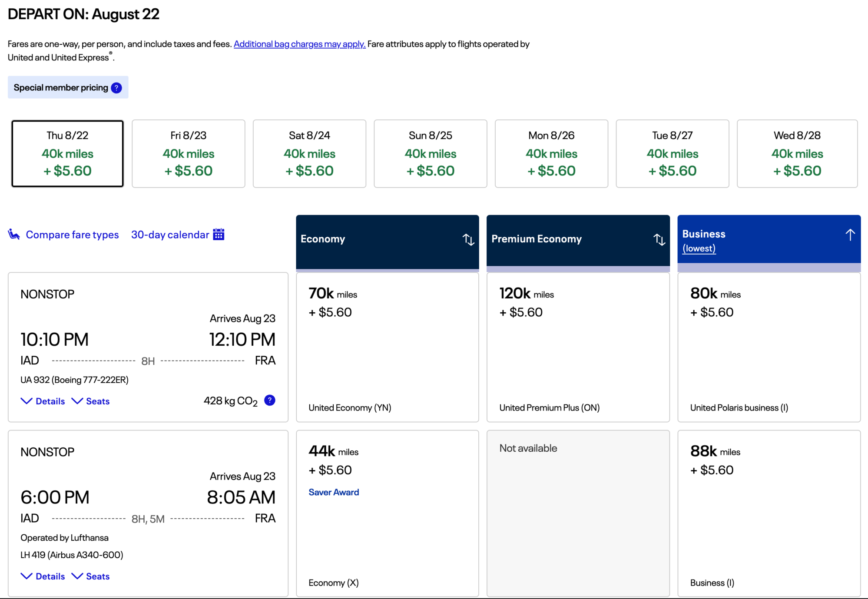The width and height of the screenshot is (868, 599).
Task: Sort by Economy column arrows
Action: tap(468, 239)
